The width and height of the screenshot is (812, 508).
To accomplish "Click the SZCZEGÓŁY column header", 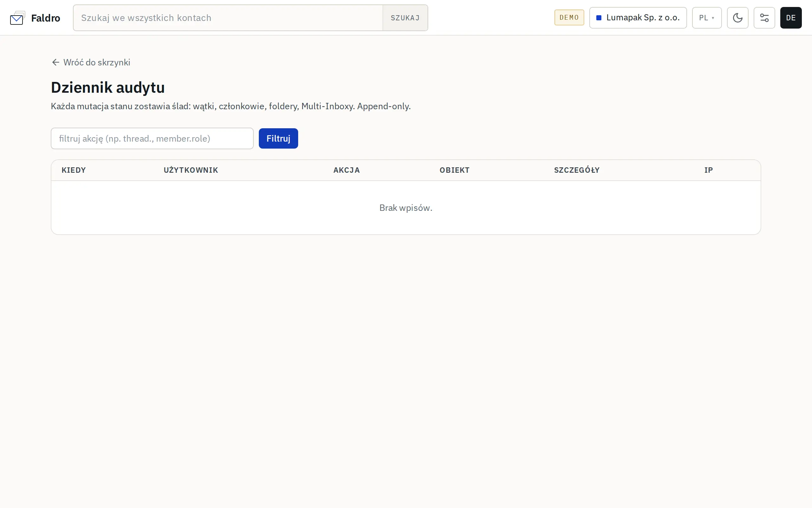I will [x=577, y=170].
